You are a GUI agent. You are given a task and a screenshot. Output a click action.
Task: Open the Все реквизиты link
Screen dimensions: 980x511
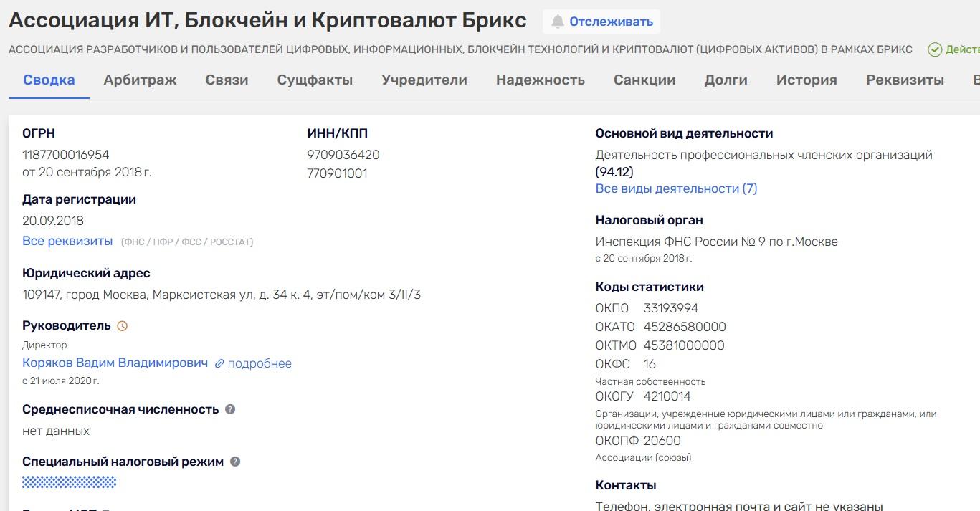pos(67,241)
